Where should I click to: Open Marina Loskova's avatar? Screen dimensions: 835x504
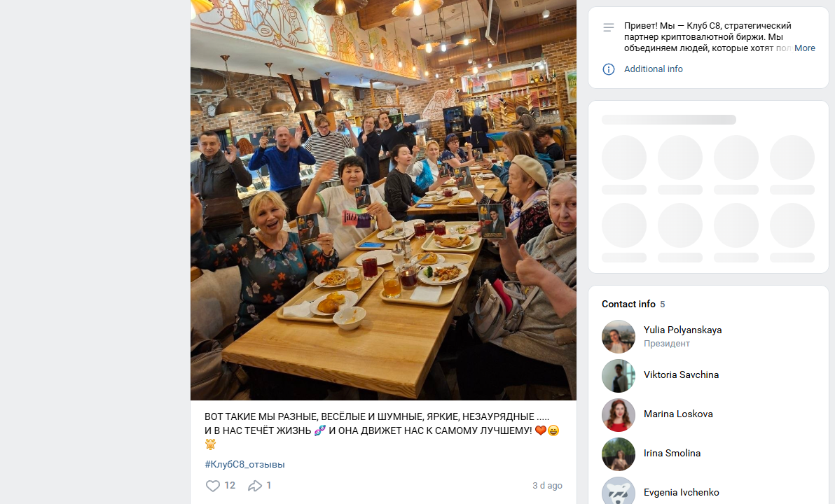click(619, 414)
